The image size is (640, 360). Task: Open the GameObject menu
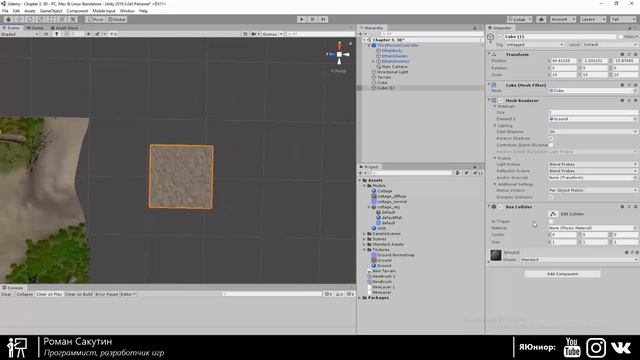point(51,11)
